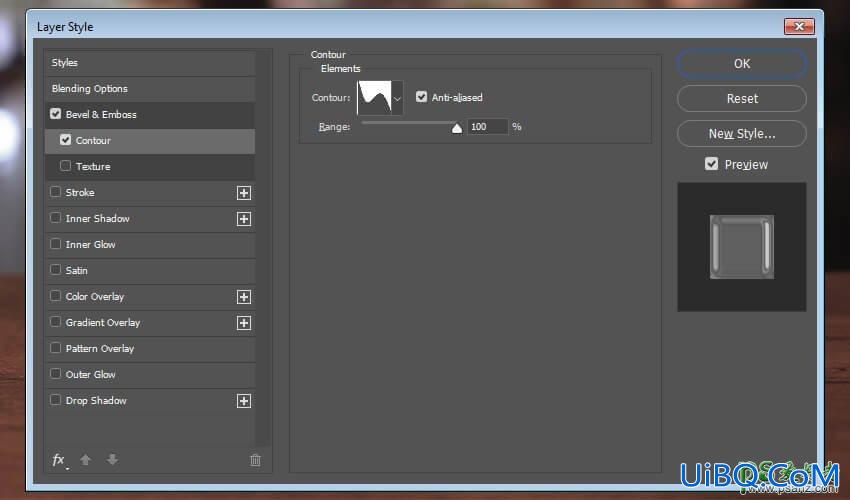Click the plus icon next to Drop Shadow
This screenshot has width=850, height=500.
[x=244, y=401]
